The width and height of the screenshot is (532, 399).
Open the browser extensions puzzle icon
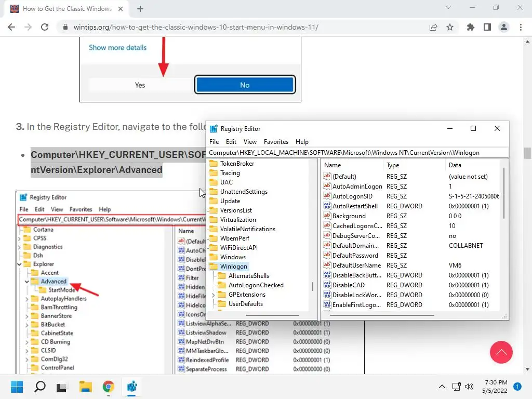(470, 27)
